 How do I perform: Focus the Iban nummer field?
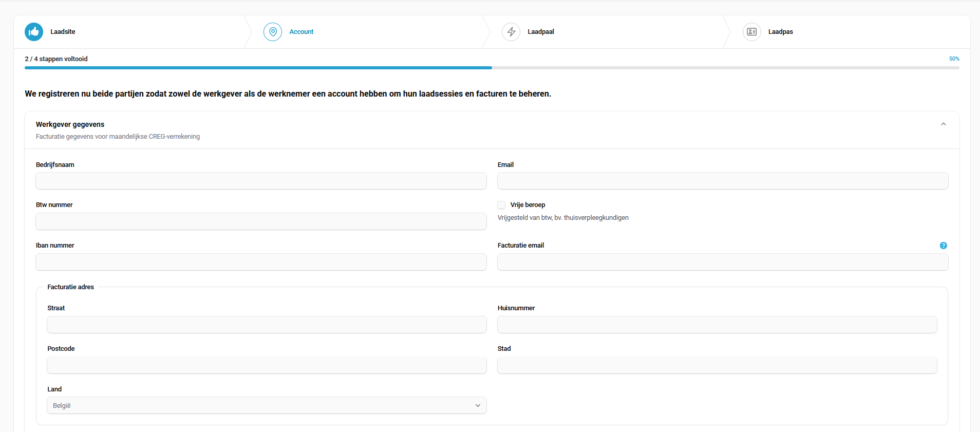coord(261,262)
